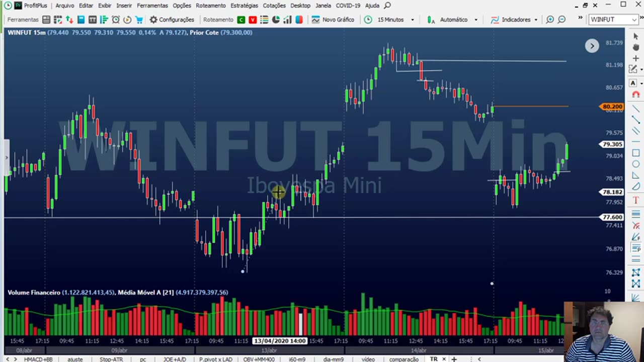The image size is (644, 362).
Task: Click the search magnifier next to Ajuda
Action: pyautogui.click(x=387, y=6)
